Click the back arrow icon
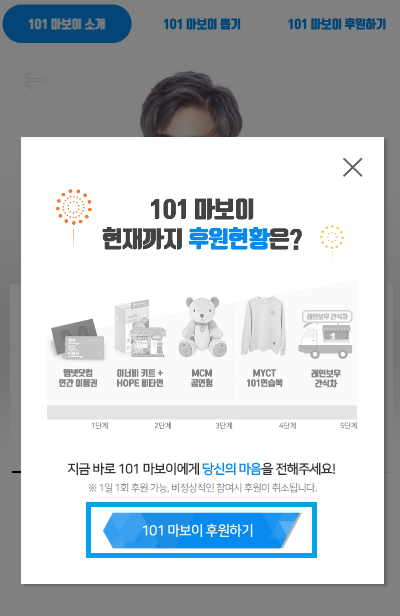The image size is (400, 616). pyautogui.click(x=34, y=80)
